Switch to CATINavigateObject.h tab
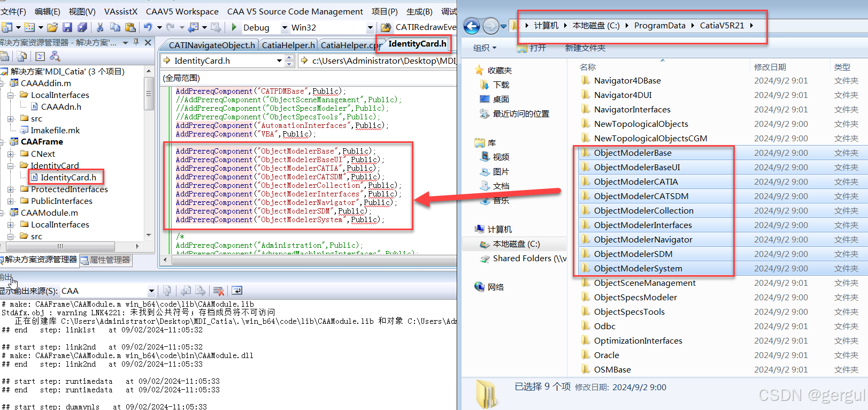The height and width of the screenshot is (410, 868). click(x=212, y=45)
